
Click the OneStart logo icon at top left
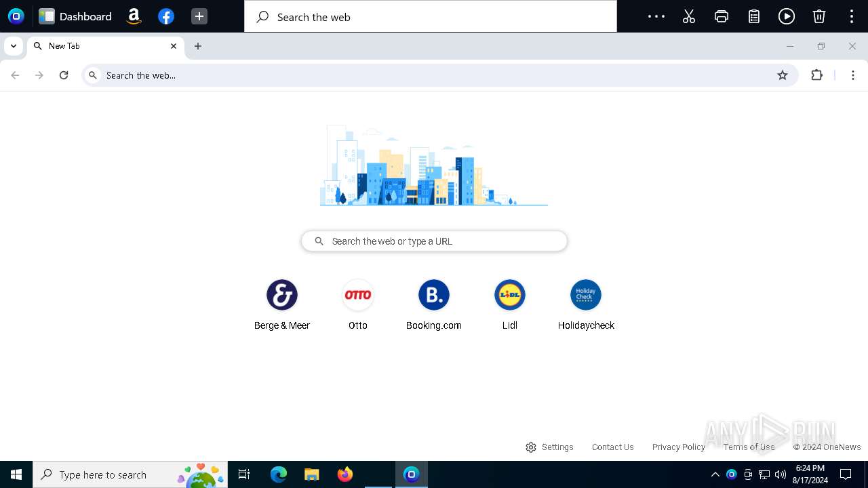coord(16,16)
